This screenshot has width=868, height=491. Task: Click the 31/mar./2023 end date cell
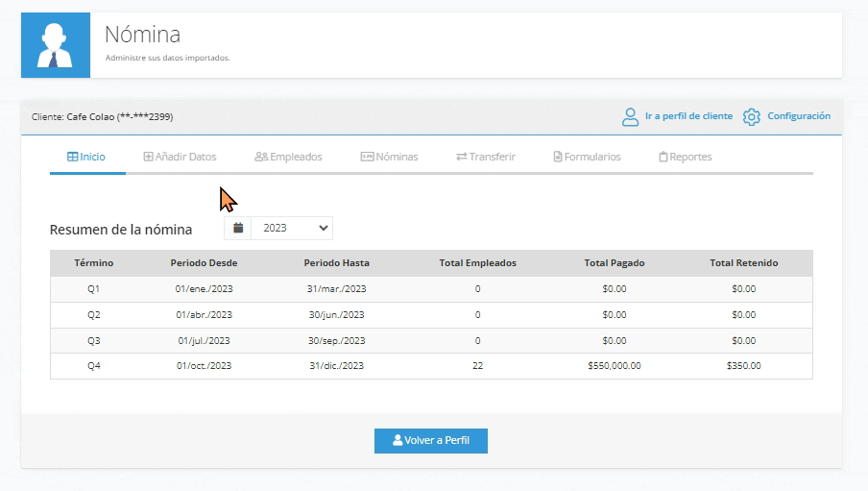(337, 288)
